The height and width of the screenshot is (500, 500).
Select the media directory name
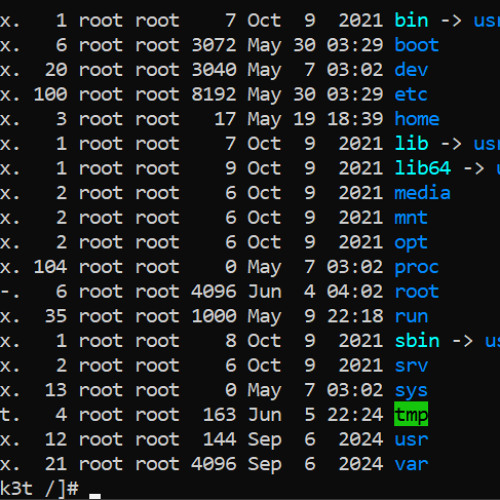pyautogui.click(x=422, y=193)
